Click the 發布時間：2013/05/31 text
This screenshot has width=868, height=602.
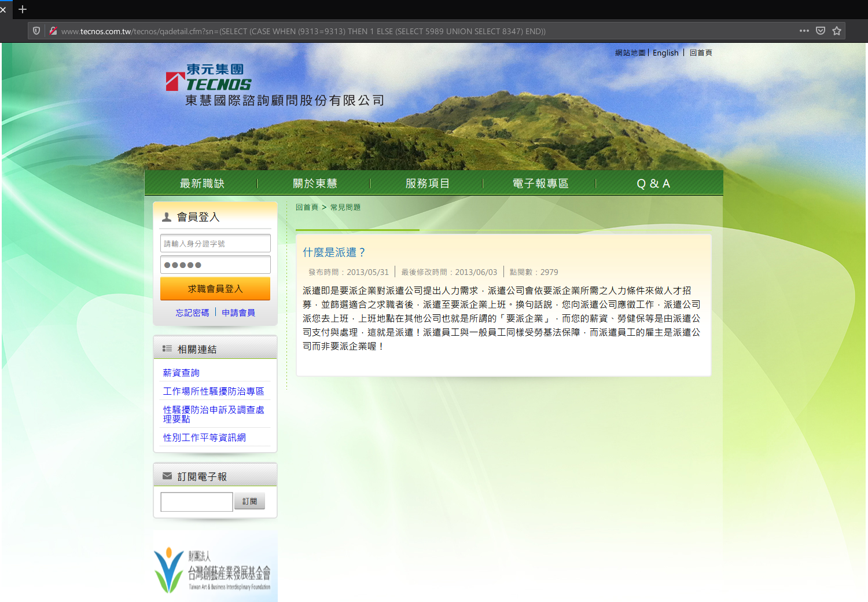point(348,272)
